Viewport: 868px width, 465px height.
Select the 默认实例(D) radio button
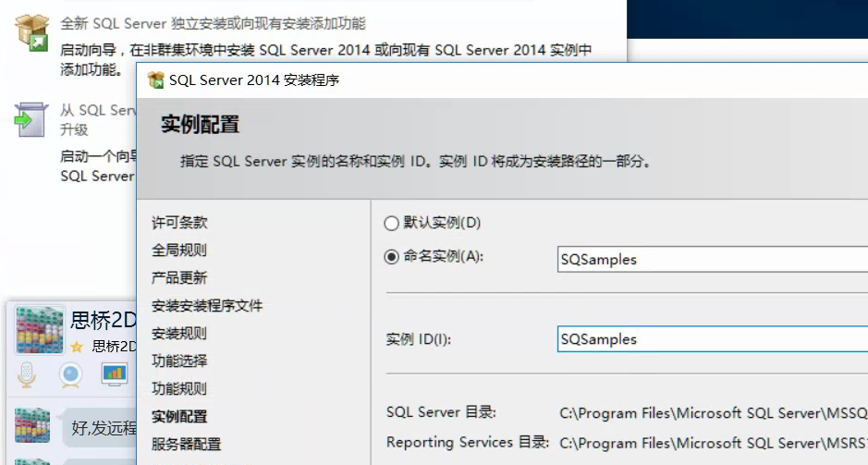391,223
